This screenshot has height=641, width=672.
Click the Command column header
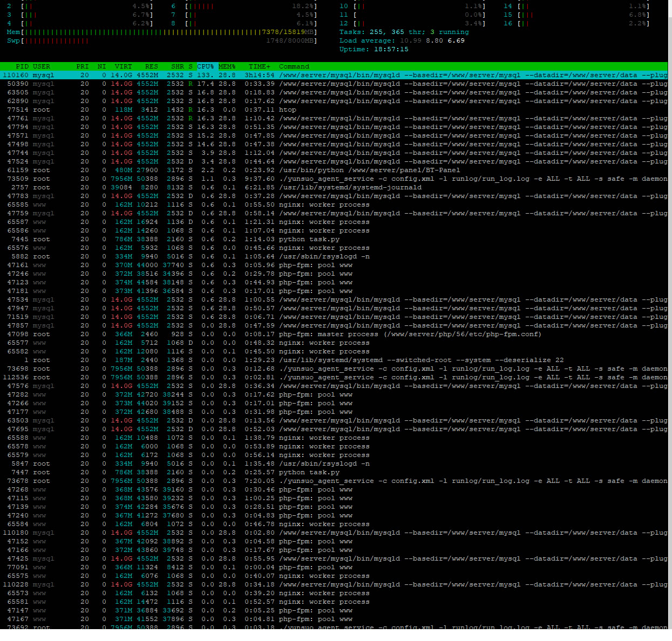294,66
